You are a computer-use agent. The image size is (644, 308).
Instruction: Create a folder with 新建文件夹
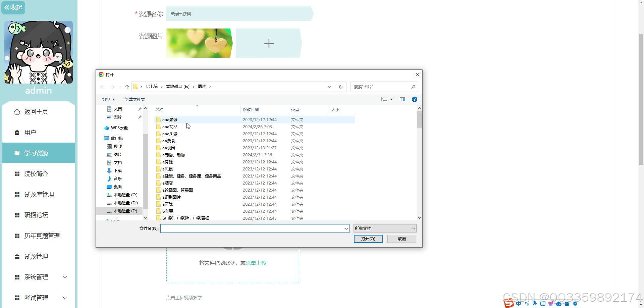135,100
